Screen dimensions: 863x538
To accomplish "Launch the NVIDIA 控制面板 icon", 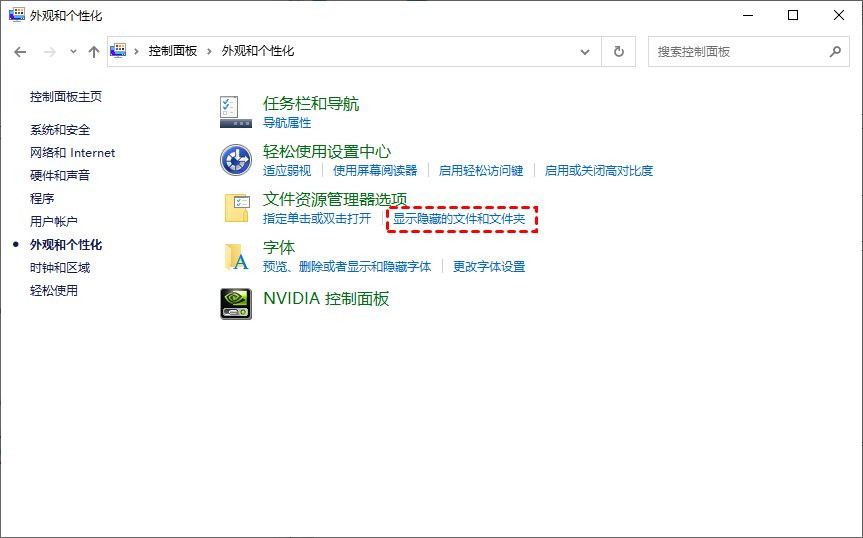I will (236, 304).
